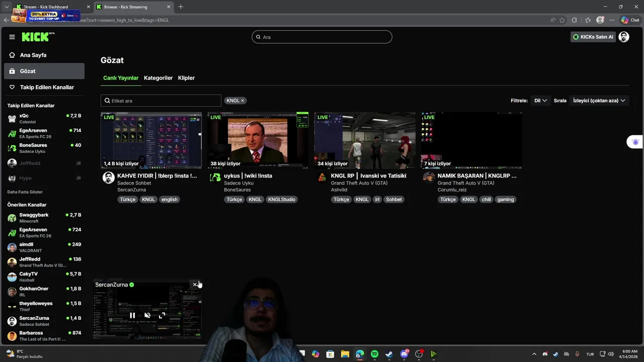Click the Ara search box
This screenshot has height=362, width=644.
(x=322, y=37)
